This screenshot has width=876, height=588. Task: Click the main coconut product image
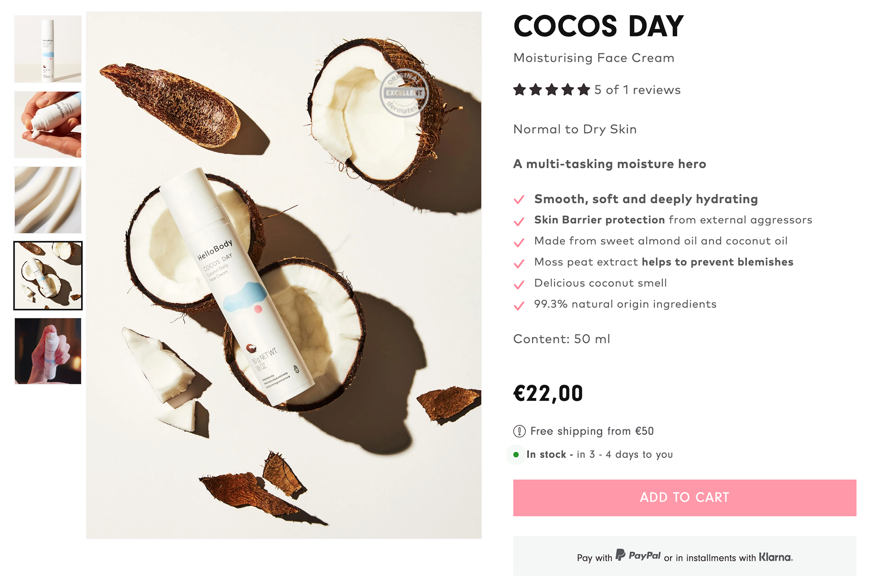284,275
